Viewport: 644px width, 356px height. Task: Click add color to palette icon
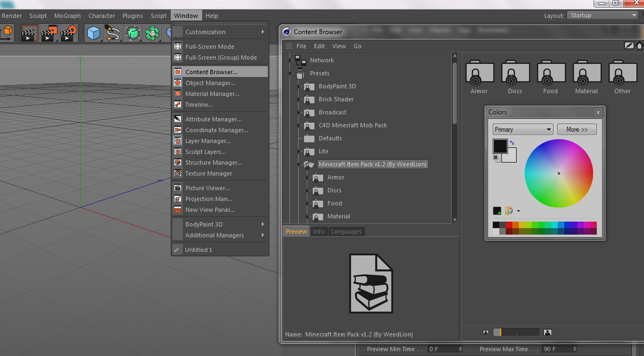(497, 211)
